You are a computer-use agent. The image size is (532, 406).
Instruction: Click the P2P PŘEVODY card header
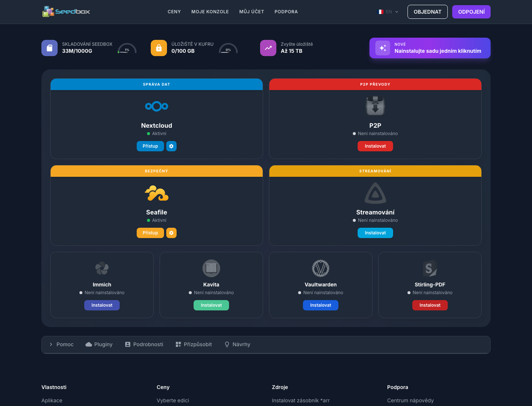click(x=375, y=85)
